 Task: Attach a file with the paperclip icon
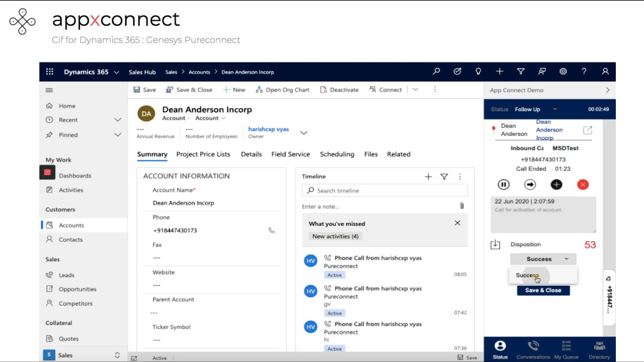tap(462, 206)
